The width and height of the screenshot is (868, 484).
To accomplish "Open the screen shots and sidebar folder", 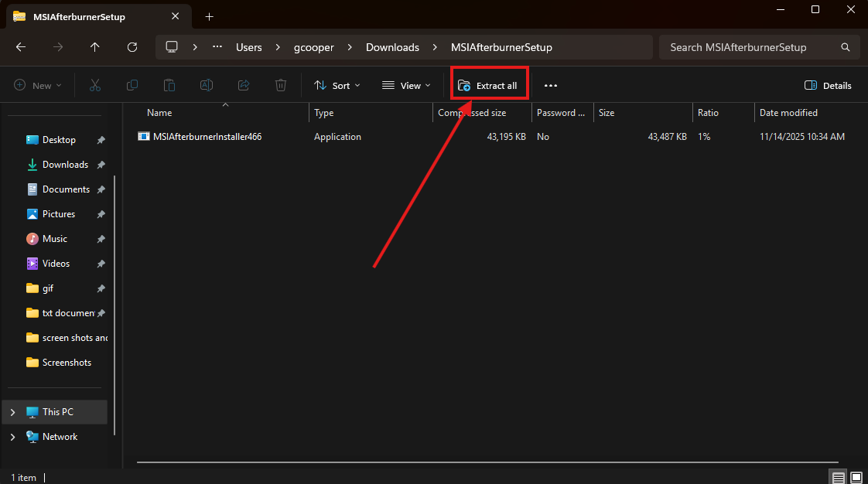I will [75, 338].
